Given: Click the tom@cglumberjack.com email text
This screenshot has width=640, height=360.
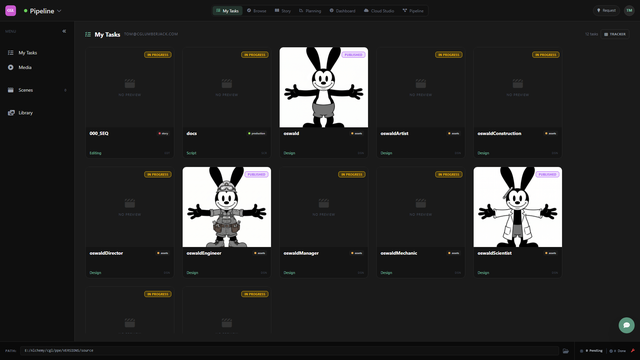Looking at the screenshot, I should (151, 34).
